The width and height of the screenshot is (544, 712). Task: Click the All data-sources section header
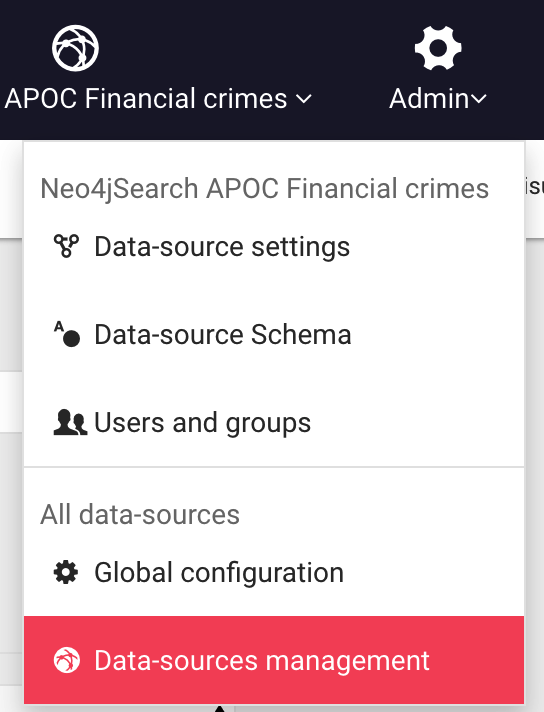[x=140, y=514]
